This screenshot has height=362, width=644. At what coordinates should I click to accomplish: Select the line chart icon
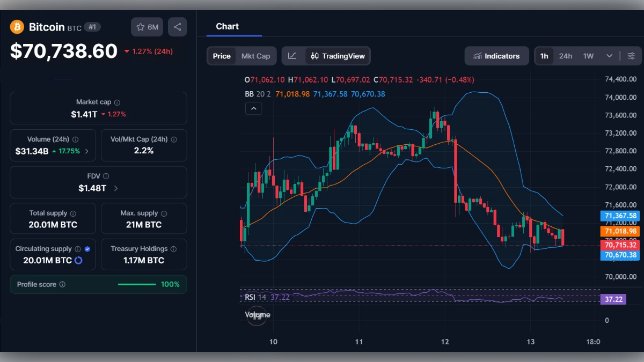tap(292, 56)
